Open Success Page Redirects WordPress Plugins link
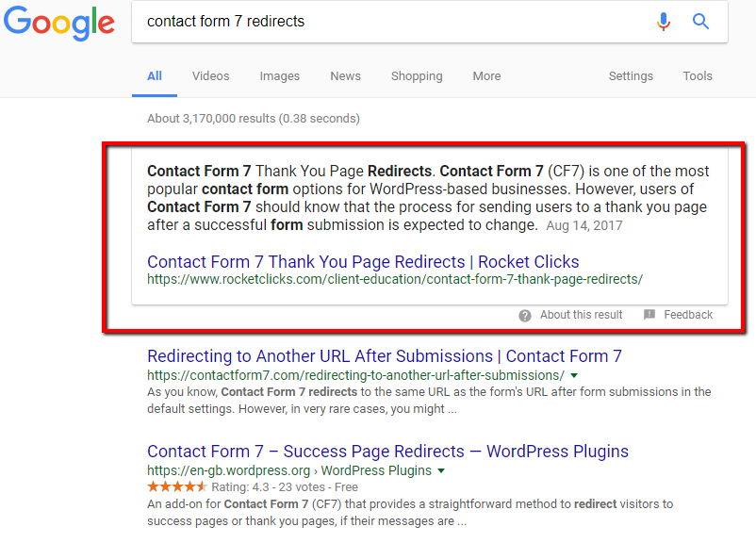756x543 pixels. click(x=387, y=452)
